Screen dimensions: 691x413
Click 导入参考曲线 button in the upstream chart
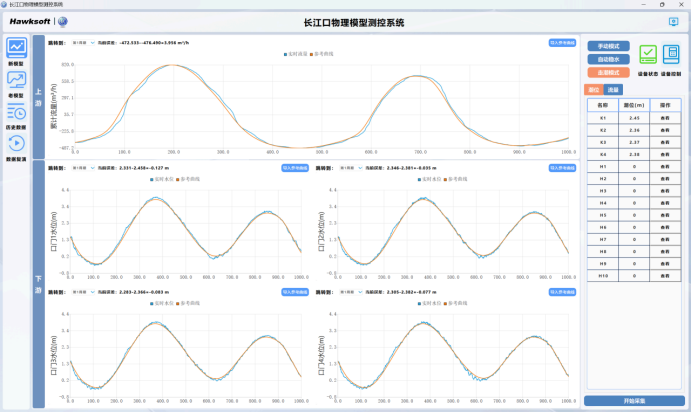pyautogui.click(x=563, y=43)
